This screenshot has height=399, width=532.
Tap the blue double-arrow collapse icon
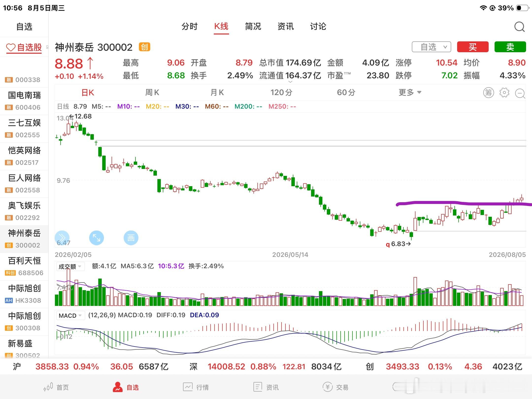[x=62, y=238]
